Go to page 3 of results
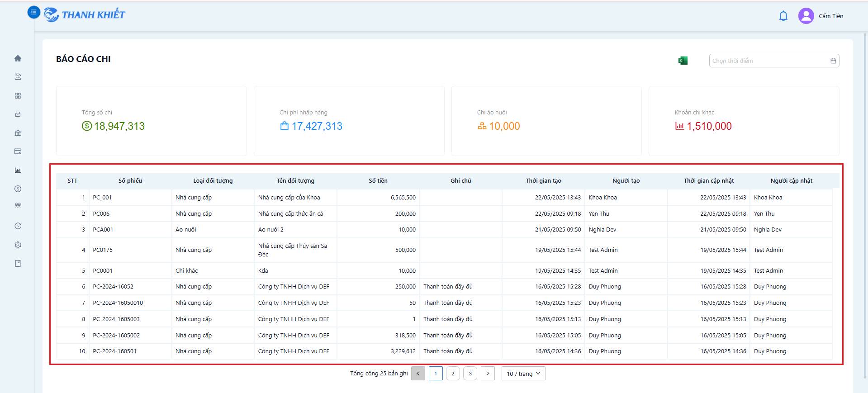The height and width of the screenshot is (393, 868). [470, 374]
